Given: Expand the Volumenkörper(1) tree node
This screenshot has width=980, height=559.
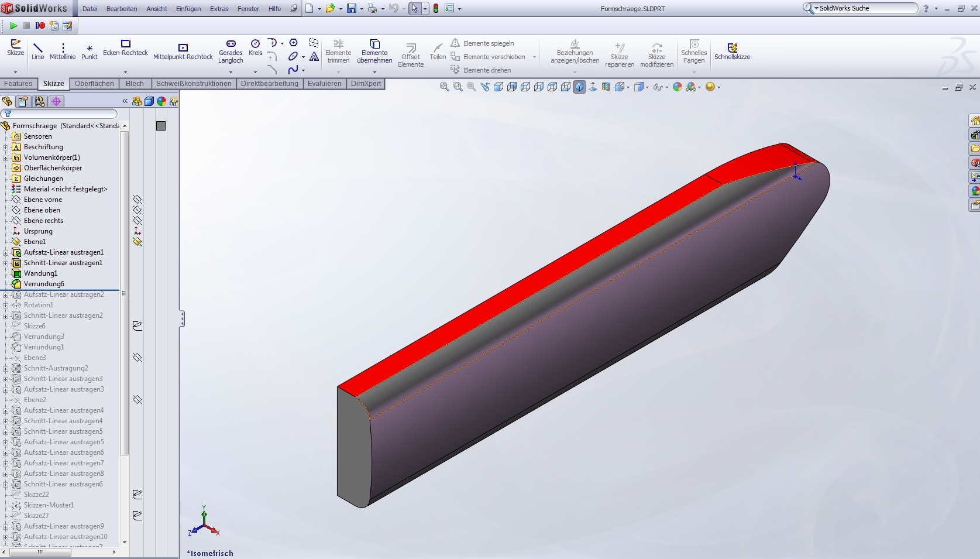Looking at the screenshot, I should 6,157.
